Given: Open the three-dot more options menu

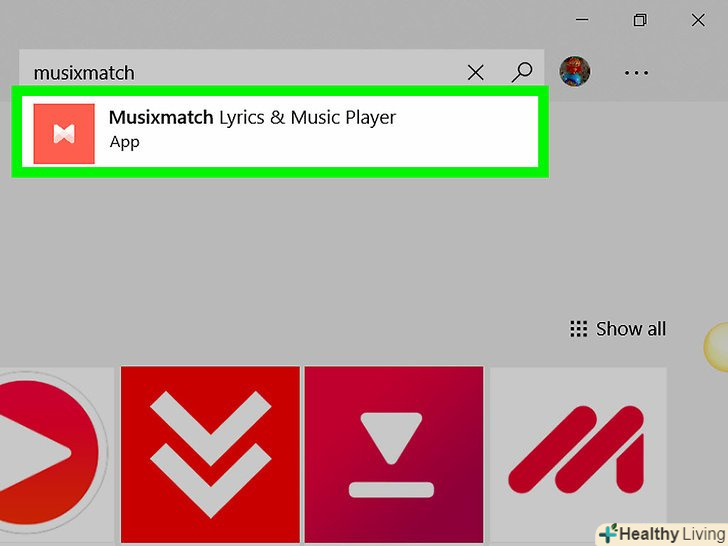Looking at the screenshot, I should [636, 73].
